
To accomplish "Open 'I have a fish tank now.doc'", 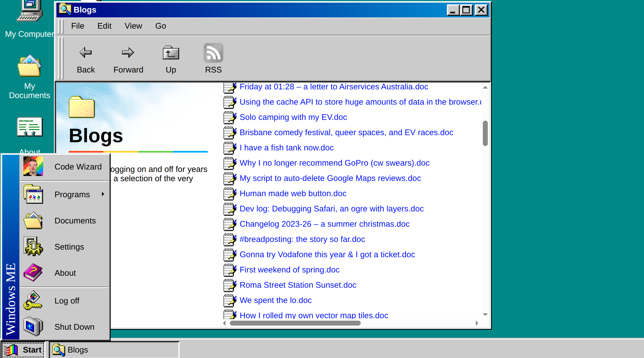I will [x=286, y=148].
